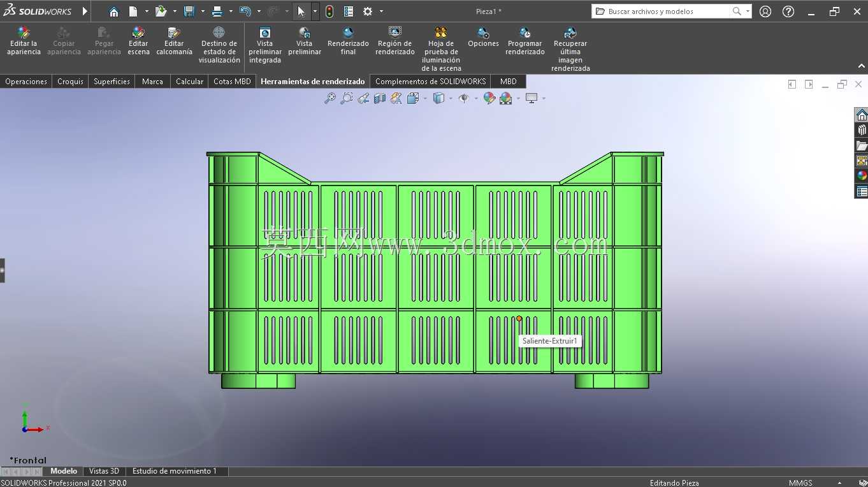
Task: Open Vista preliminar window
Action: [x=305, y=41]
